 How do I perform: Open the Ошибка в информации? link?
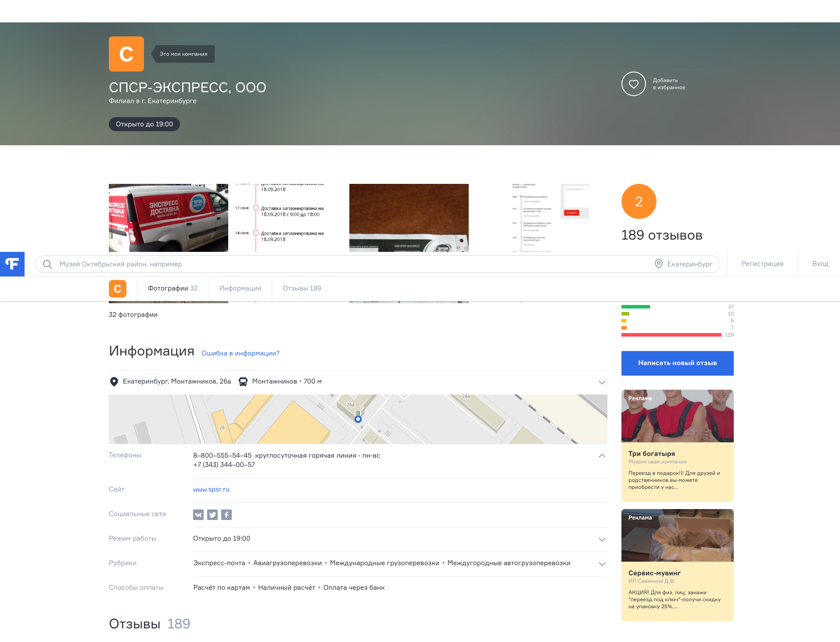point(241,353)
